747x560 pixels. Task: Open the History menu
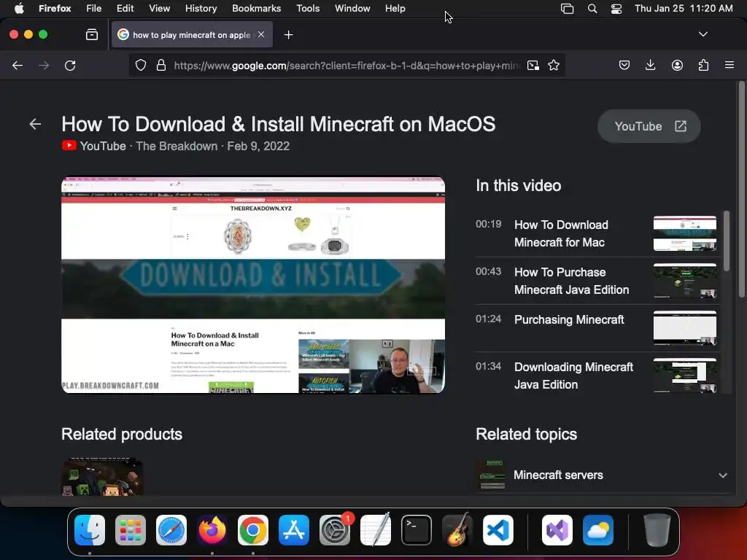(x=201, y=8)
